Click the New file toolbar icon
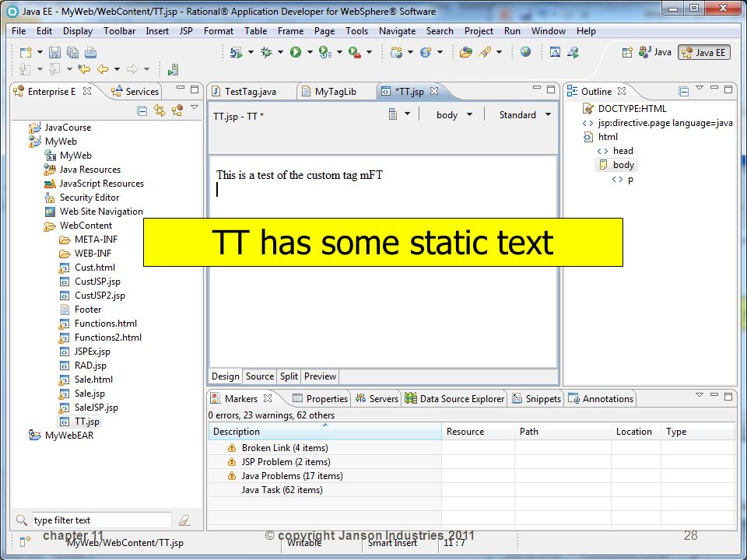 26,52
